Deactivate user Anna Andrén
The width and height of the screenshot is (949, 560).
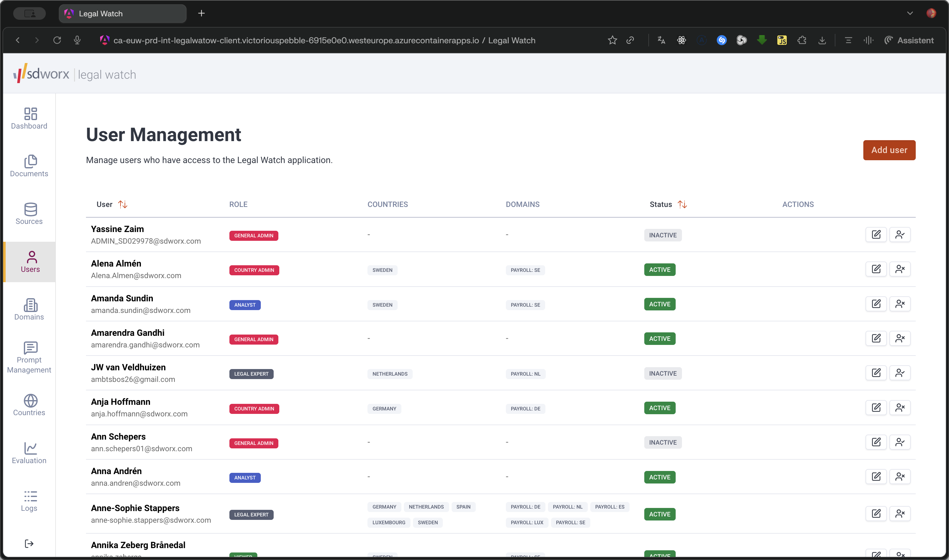point(900,477)
